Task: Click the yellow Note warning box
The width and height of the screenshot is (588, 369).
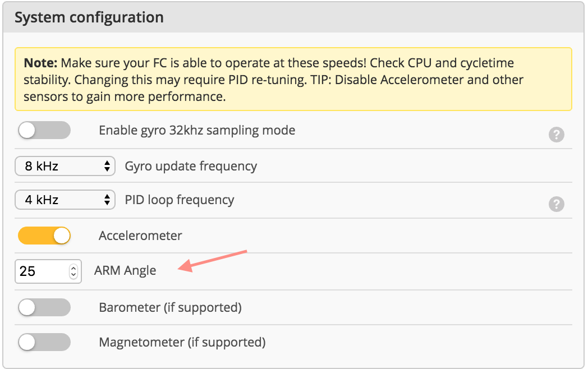Action: [293, 79]
